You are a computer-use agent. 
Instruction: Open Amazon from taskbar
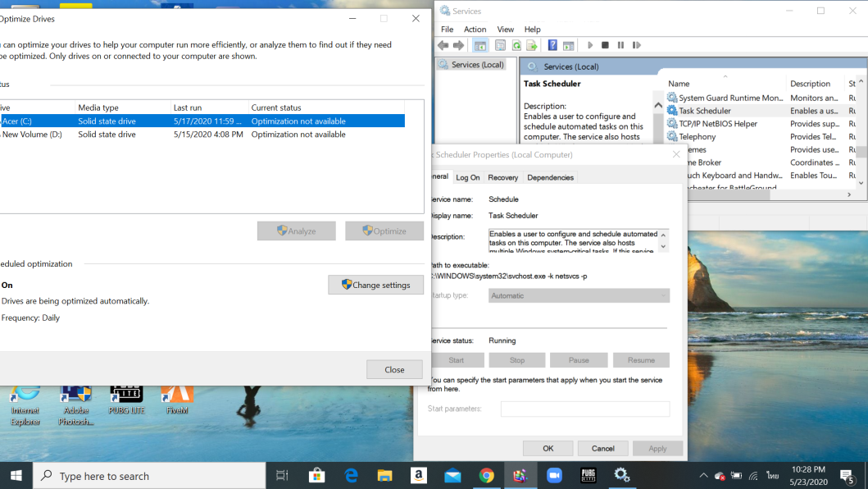coord(419,476)
